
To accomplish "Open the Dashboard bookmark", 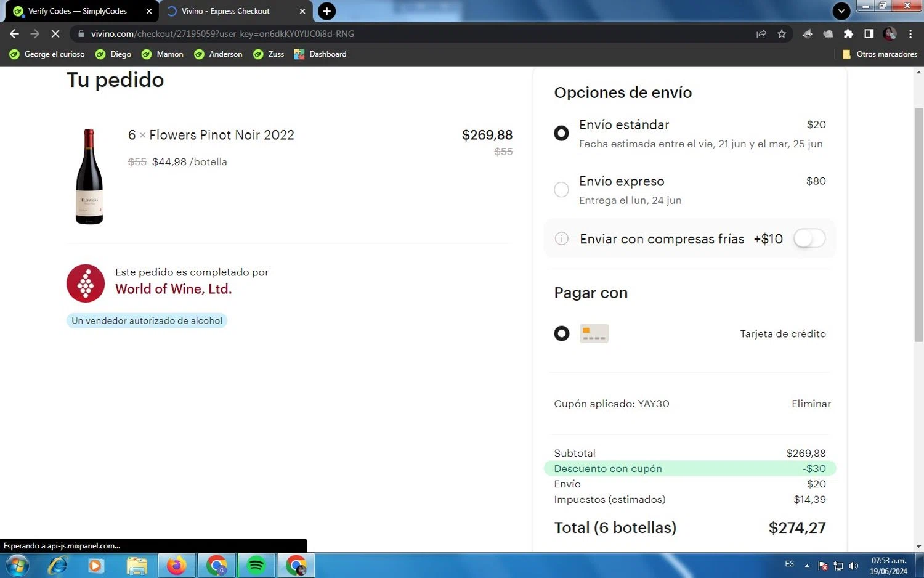I will pyautogui.click(x=320, y=54).
